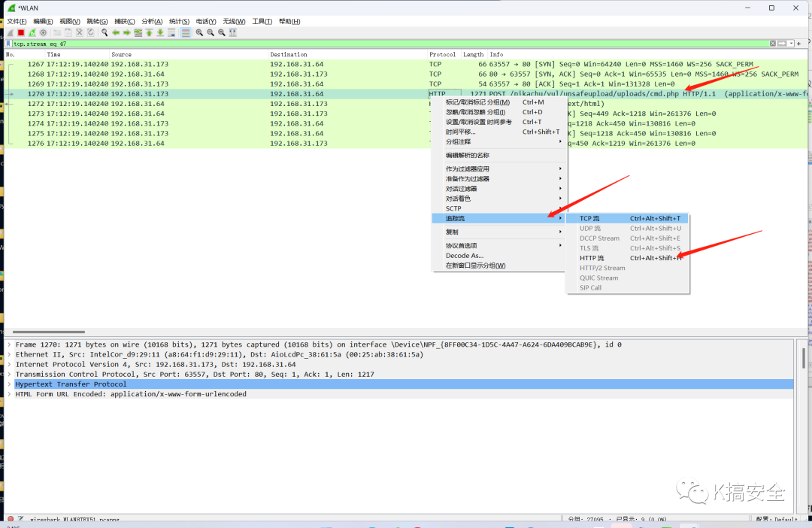The image size is (812, 528).
Task: Choose TCP 流 in follow stream submenu
Action: [627, 219]
